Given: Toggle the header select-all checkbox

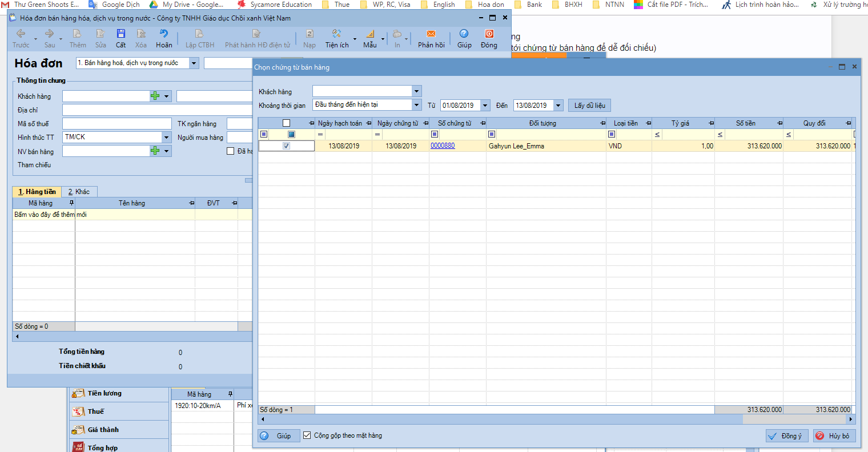Looking at the screenshot, I should point(287,123).
